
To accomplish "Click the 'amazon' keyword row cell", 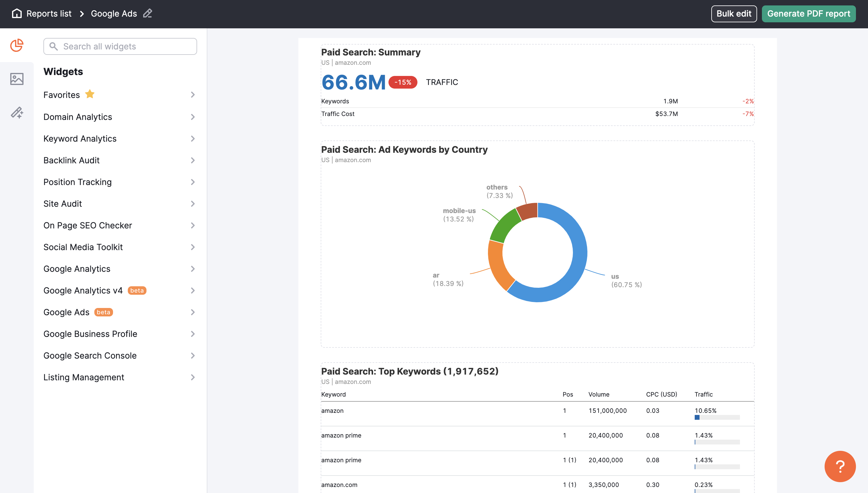I will pyautogui.click(x=332, y=410).
